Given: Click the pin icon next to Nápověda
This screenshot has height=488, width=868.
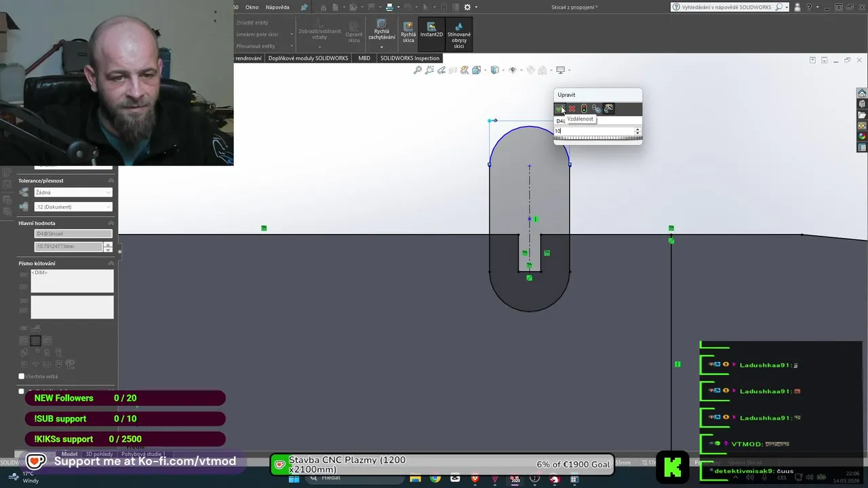Looking at the screenshot, I should point(304,7).
